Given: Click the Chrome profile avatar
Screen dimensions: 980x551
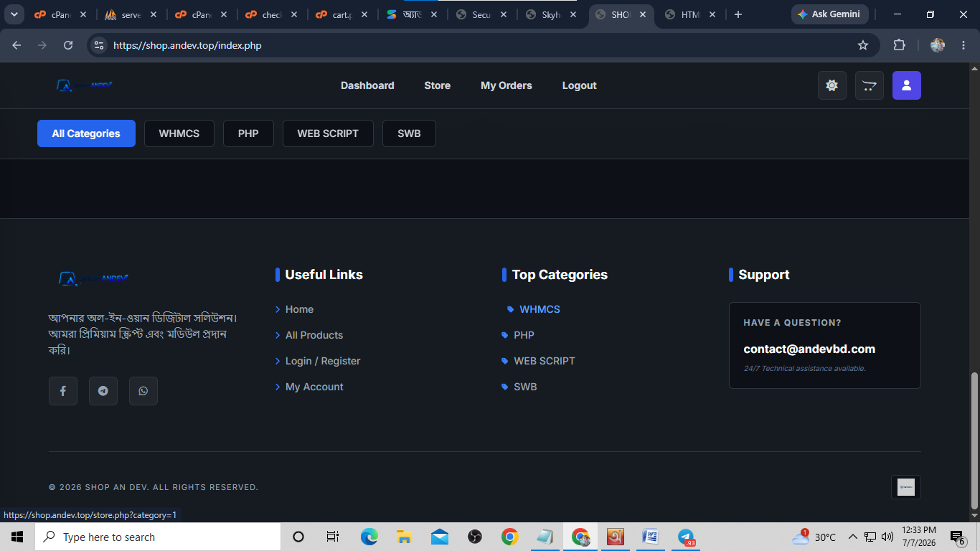Looking at the screenshot, I should [938, 45].
